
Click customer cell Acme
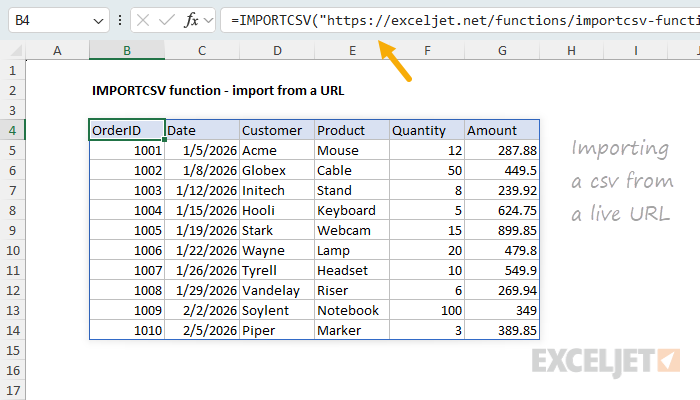click(x=277, y=150)
